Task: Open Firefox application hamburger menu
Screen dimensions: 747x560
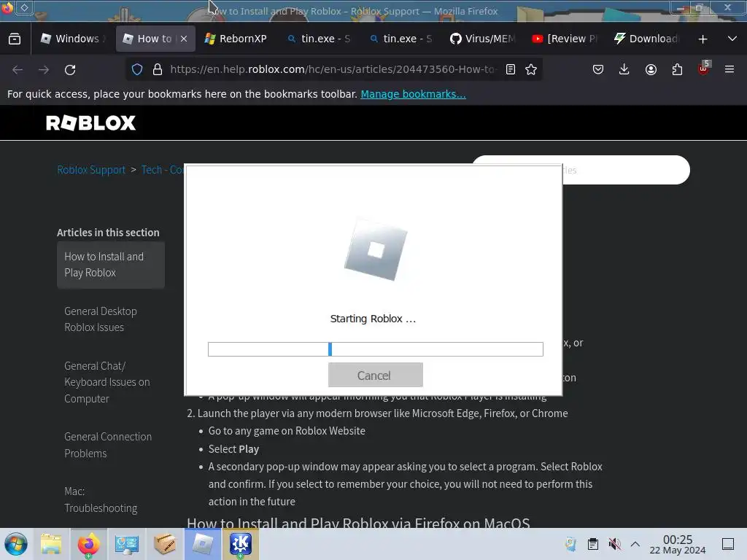Action: (x=729, y=69)
